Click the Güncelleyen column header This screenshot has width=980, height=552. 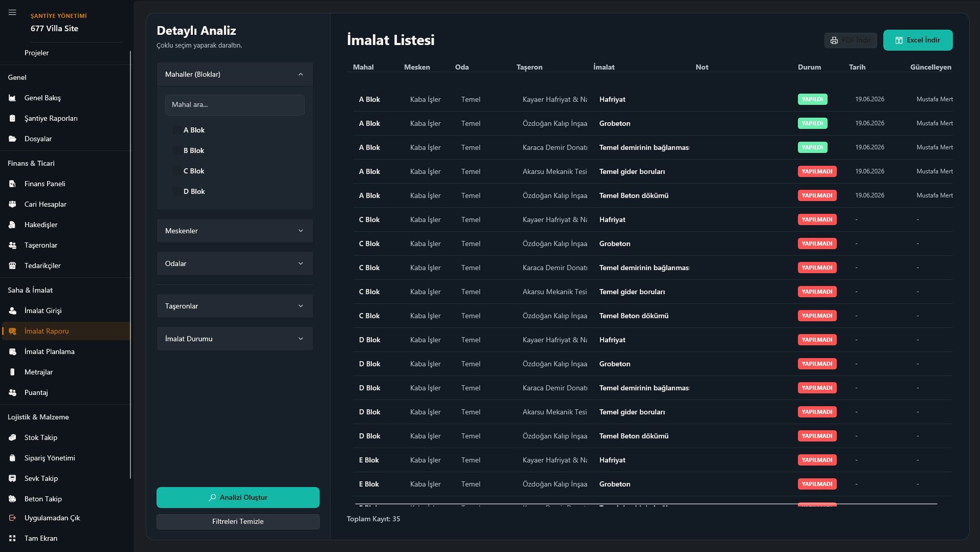930,67
